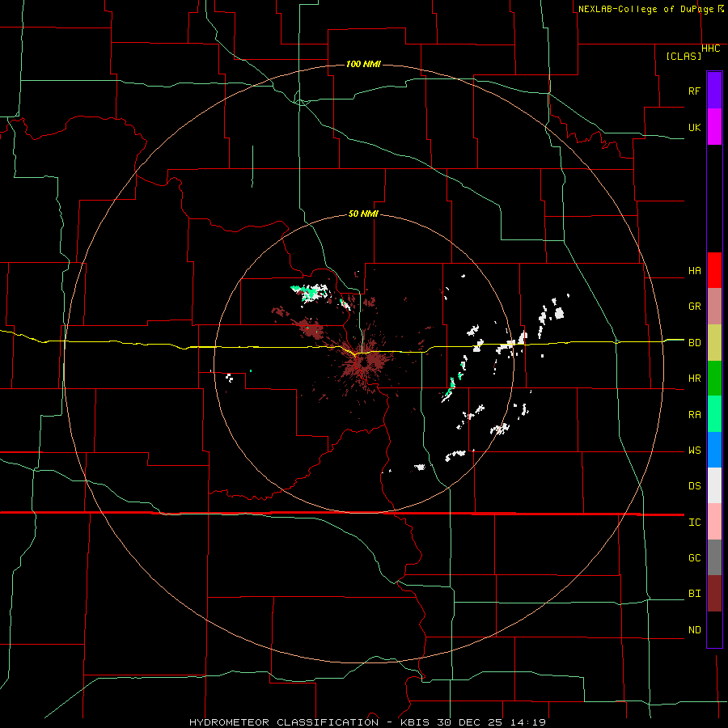
Task: Click the BI brown legend color swatch
Action: tap(714, 594)
